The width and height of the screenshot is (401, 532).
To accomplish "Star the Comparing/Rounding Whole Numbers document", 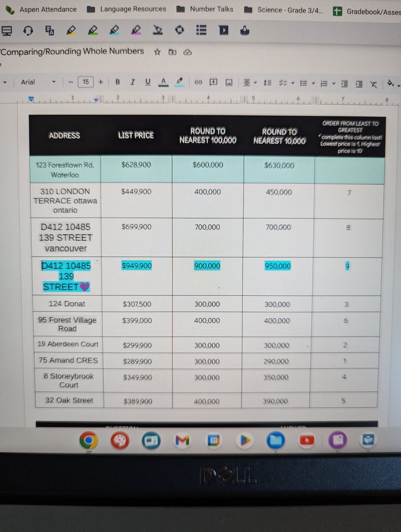I will 157,52.
